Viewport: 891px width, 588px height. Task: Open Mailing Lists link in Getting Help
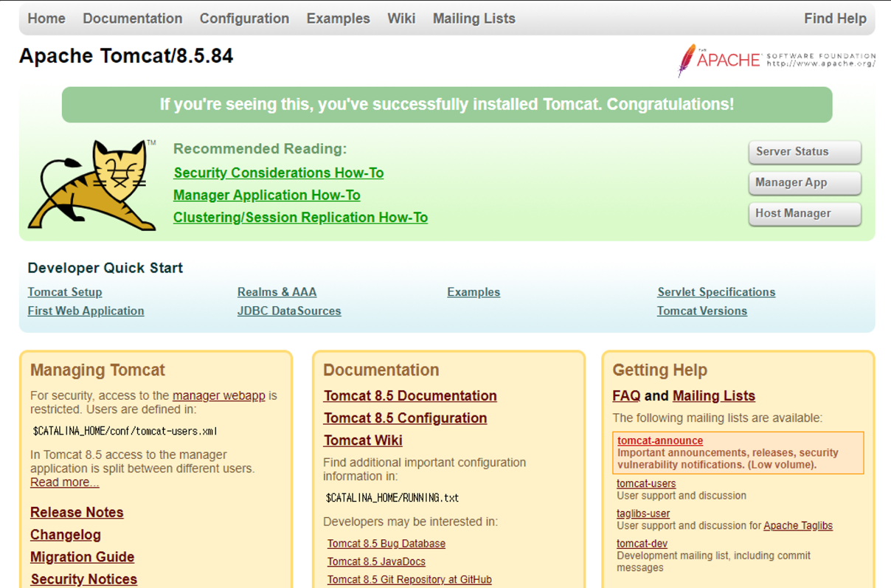point(714,396)
